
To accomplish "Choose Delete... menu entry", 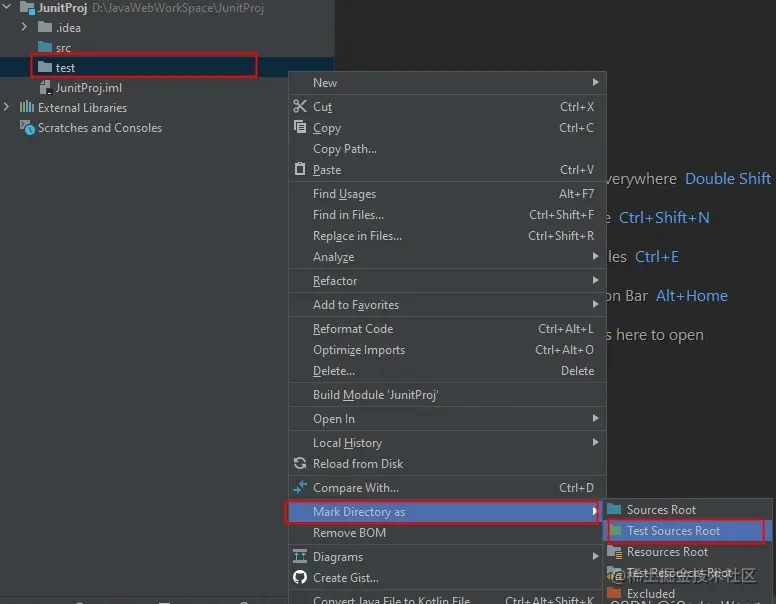I will [x=447, y=370].
